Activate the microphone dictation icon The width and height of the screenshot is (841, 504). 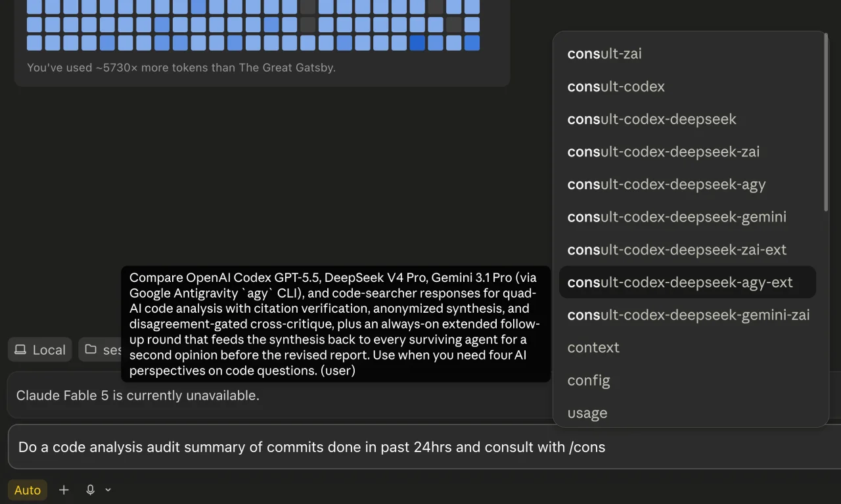91,490
